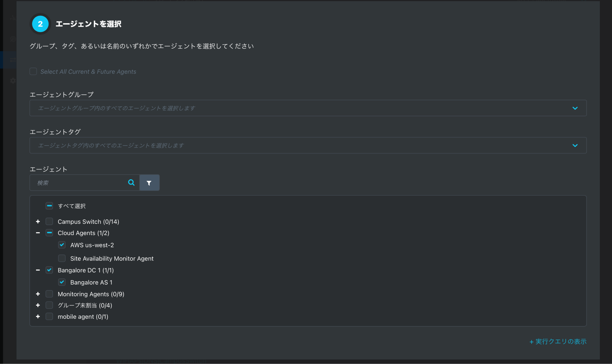Uncheck the Bangalore AS 1 agent
Viewport: 612px width, 364px height.
tap(62, 282)
